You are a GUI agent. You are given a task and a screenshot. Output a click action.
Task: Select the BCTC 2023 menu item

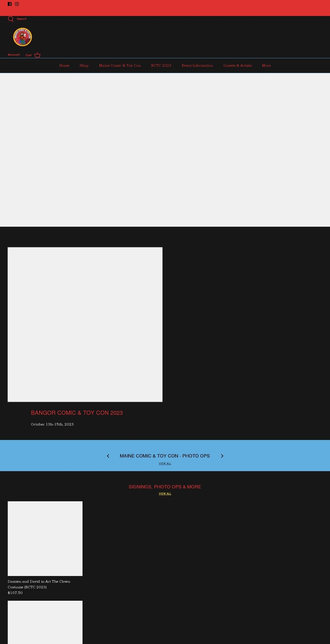click(x=161, y=66)
